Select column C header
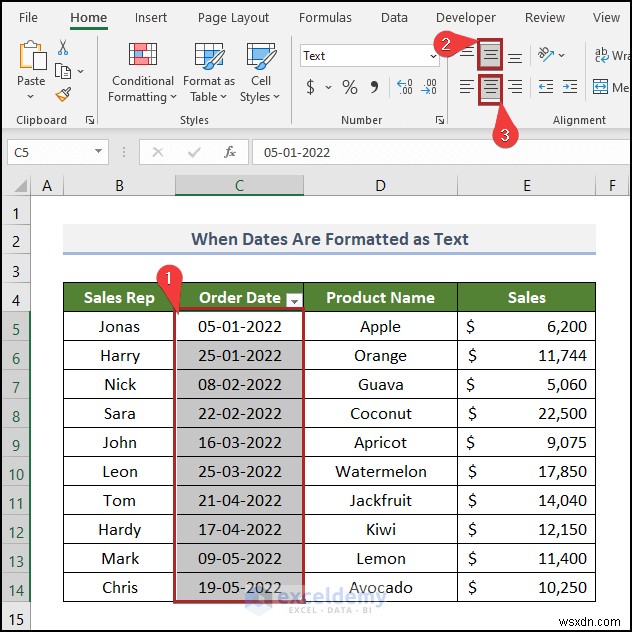The width and height of the screenshot is (632, 632). pyautogui.click(x=239, y=186)
